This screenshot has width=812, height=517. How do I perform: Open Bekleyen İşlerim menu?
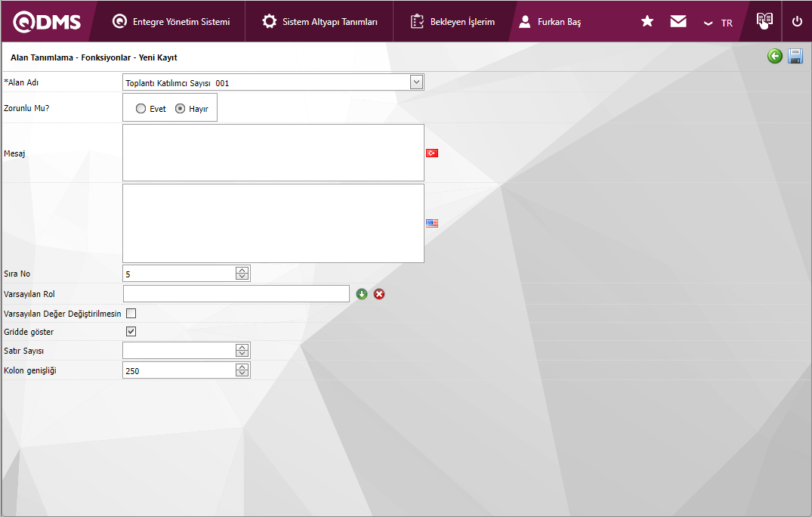(x=452, y=22)
